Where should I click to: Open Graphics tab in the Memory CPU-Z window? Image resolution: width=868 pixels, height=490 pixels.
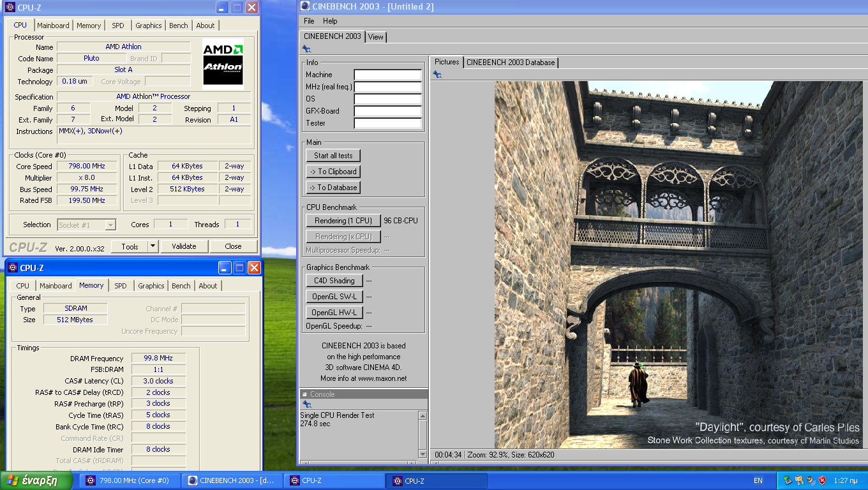pos(151,286)
